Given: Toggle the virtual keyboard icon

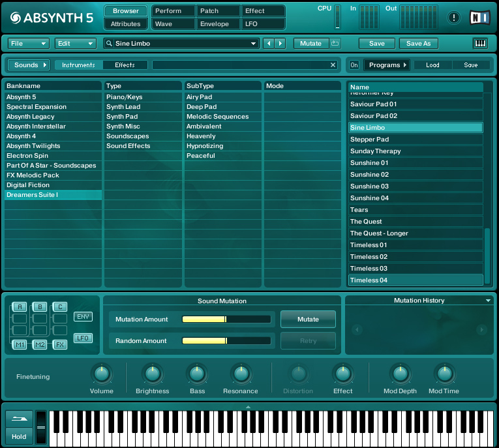Looking at the screenshot, I should pos(480,43).
